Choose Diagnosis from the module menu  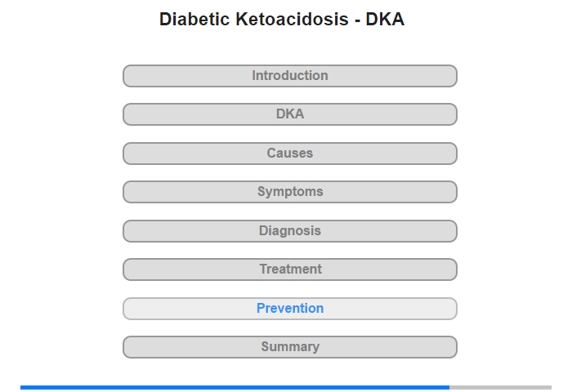[289, 231]
